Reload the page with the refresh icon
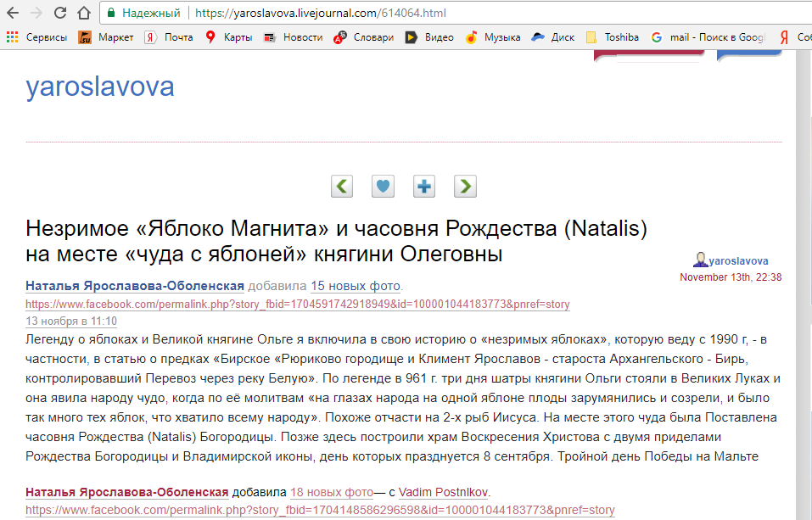812x520 pixels. pyautogui.click(x=60, y=13)
